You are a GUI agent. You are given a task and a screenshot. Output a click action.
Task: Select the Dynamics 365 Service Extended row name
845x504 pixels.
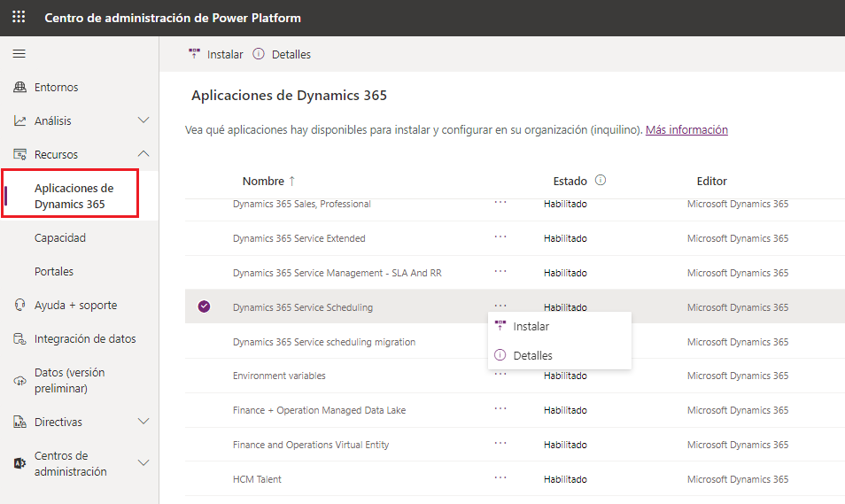(299, 238)
